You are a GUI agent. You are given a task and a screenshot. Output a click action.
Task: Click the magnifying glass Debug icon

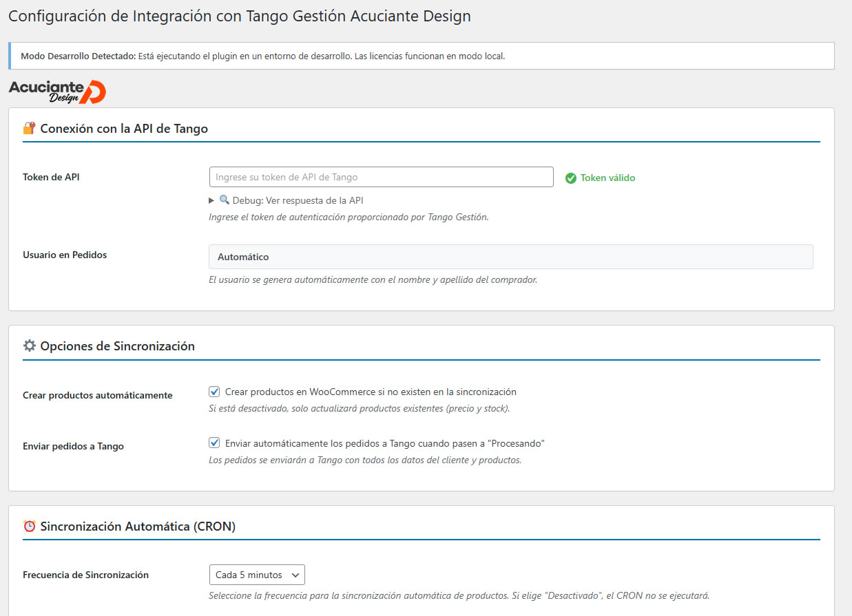click(225, 200)
